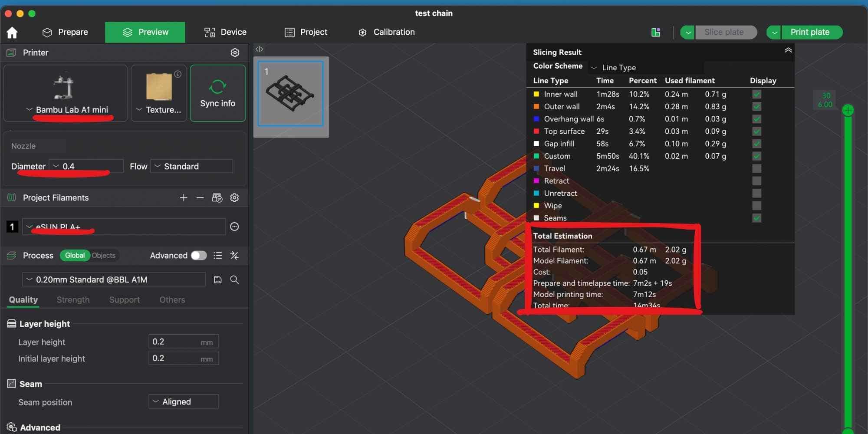Save the 0.20mm Standard process preset
Screen dimensions: 868x434
pyautogui.click(x=218, y=280)
